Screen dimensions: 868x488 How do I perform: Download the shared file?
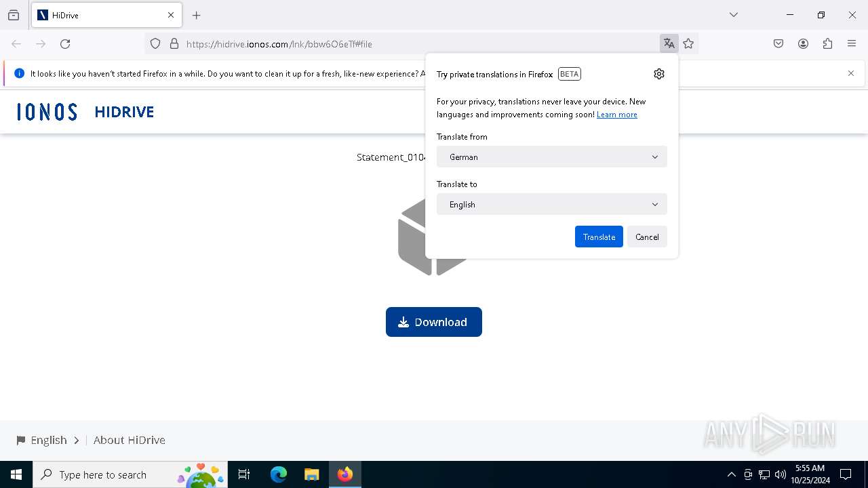coord(434,322)
